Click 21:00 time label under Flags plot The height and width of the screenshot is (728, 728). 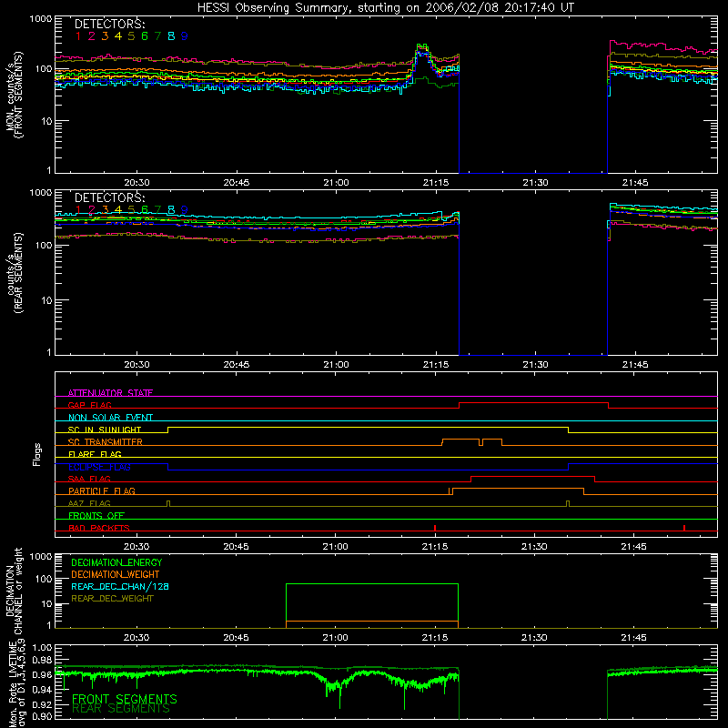click(335, 547)
